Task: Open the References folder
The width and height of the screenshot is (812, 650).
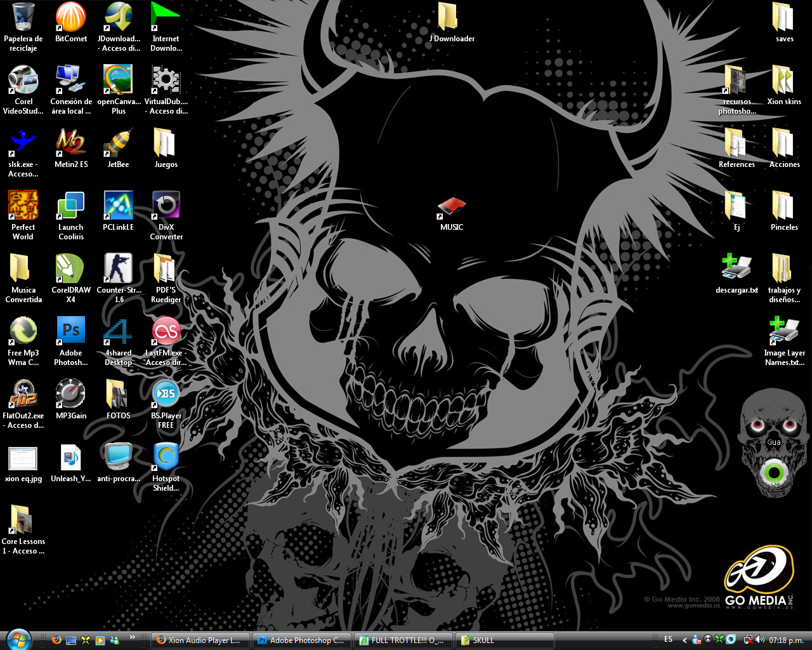Action: [737, 143]
